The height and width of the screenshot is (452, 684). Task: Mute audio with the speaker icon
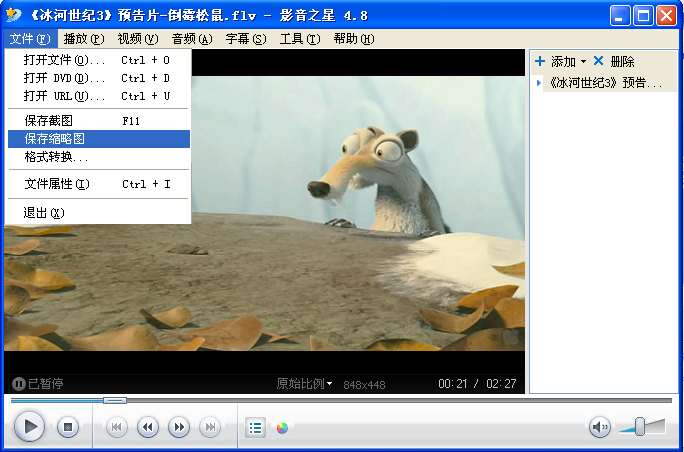coord(599,428)
